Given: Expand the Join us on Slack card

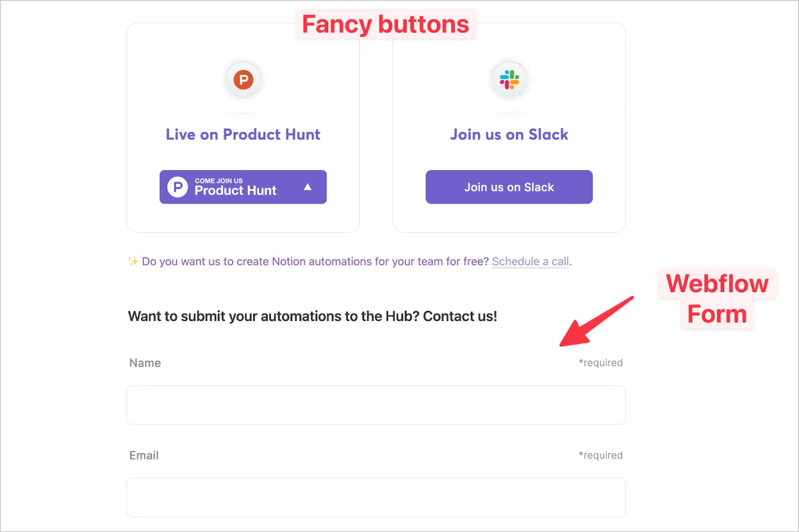Looking at the screenshot, I should [509, 127].
